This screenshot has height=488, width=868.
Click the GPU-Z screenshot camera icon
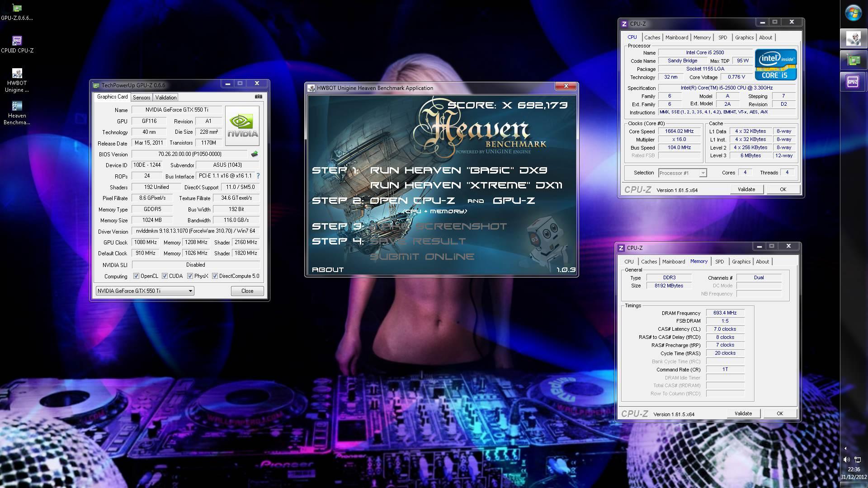(x=258, y=97)
